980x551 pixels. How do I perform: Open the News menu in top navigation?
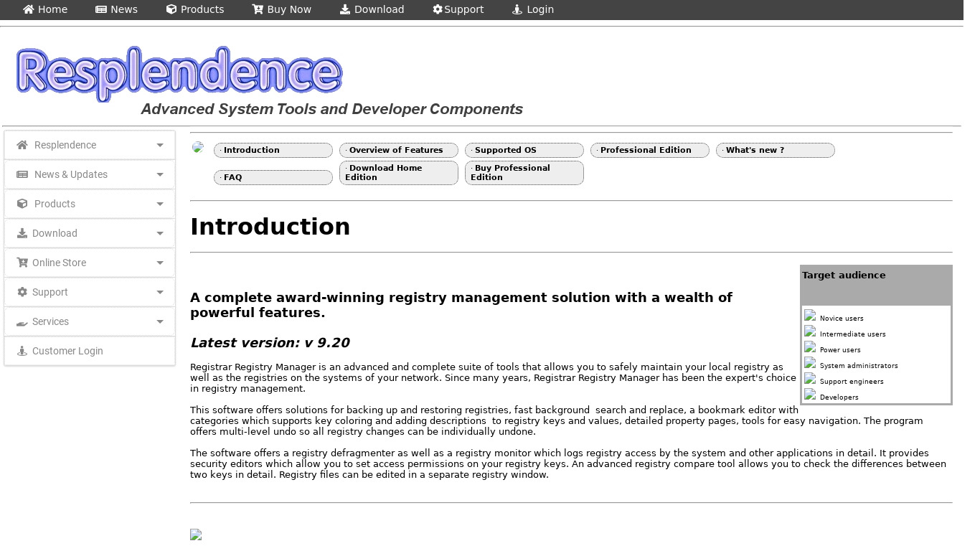(x=116, y=9)
